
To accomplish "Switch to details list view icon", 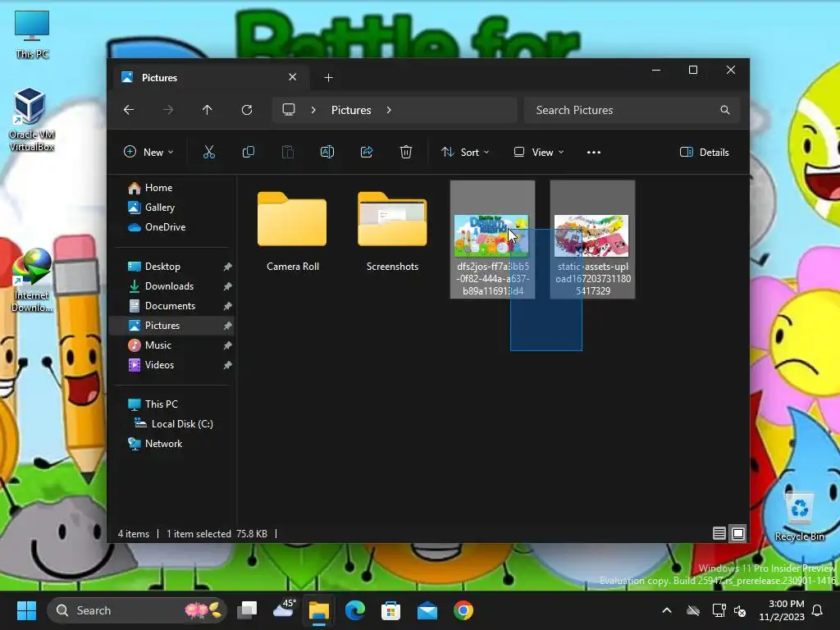I will tap(719, 533).
